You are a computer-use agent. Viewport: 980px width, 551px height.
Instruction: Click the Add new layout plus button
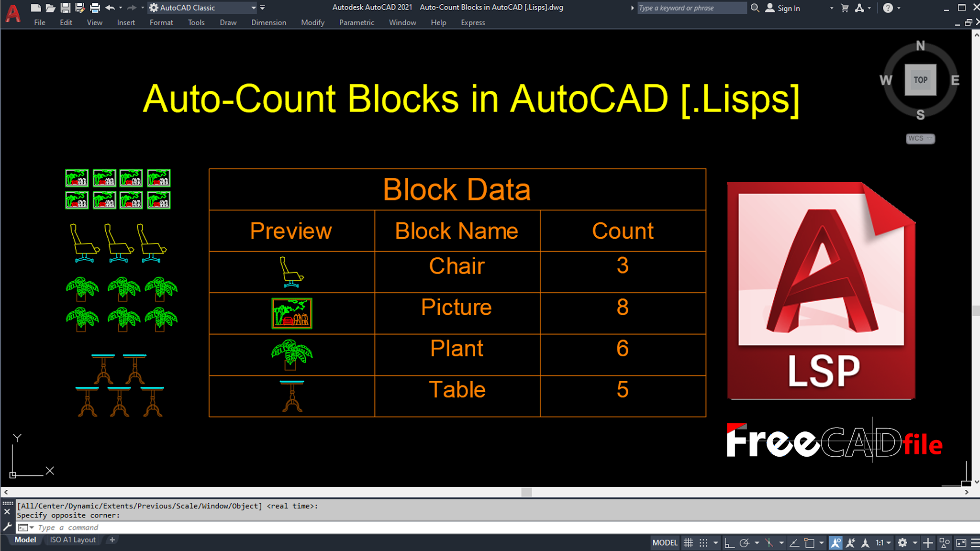tap(113, 540)
